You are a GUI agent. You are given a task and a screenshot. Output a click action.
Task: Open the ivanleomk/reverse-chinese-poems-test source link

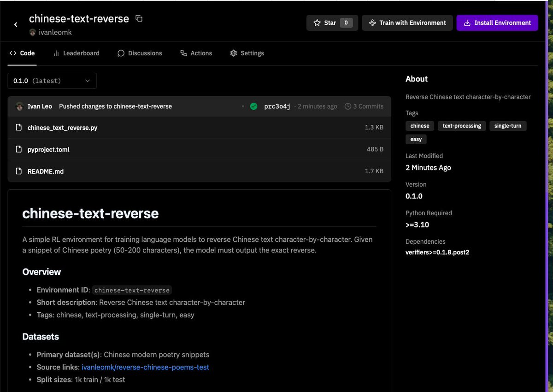tap(145, 367)
